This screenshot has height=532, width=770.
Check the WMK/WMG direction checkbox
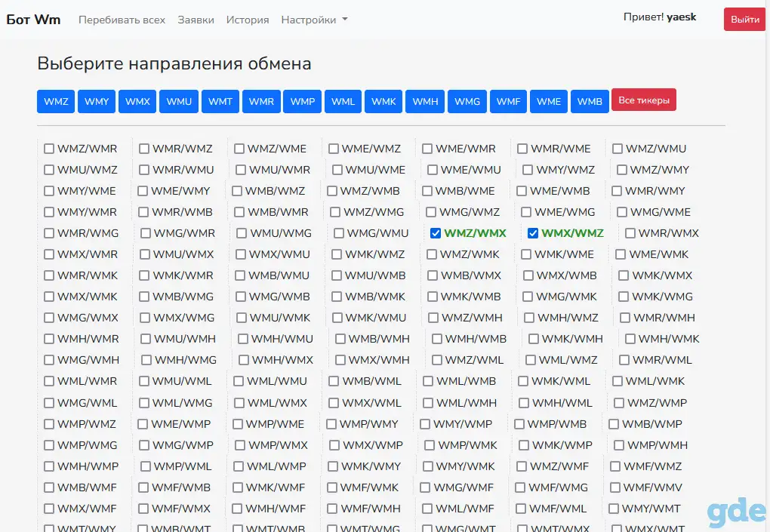point(624,297)
